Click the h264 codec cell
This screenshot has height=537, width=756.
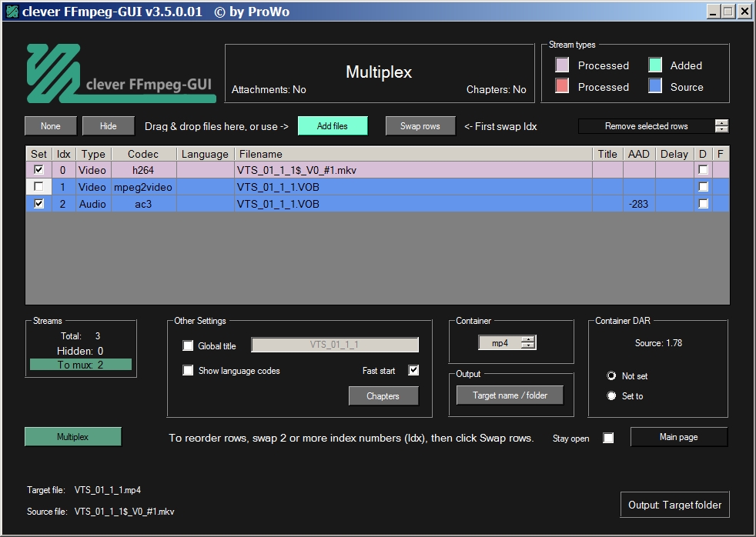143,170
